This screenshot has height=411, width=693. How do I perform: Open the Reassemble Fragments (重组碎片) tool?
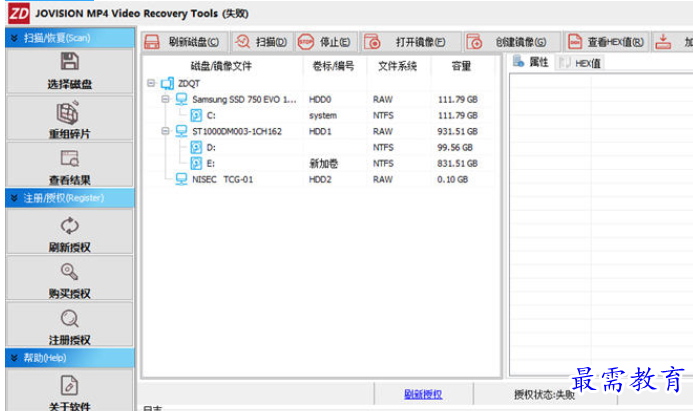[69, 119]
